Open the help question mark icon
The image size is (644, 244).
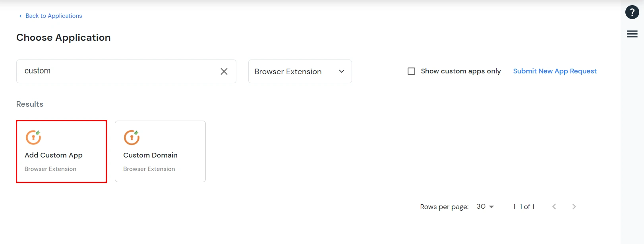click(632, 12)
